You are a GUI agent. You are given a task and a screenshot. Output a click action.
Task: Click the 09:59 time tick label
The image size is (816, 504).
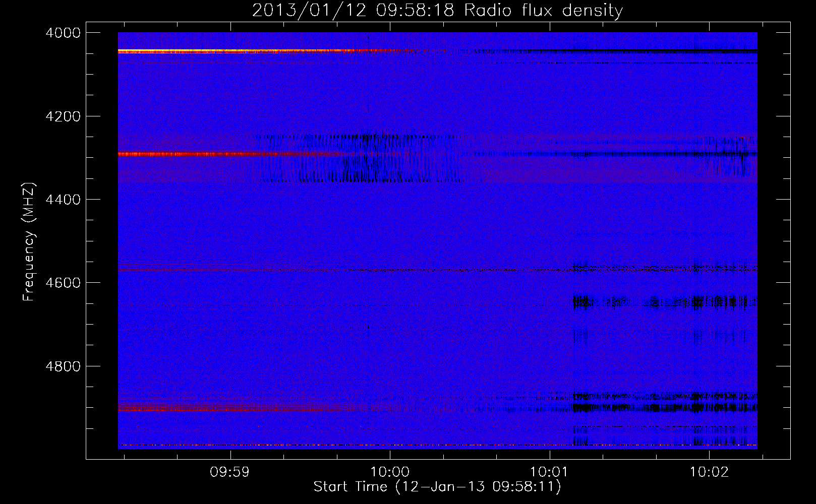coord(230,472)
